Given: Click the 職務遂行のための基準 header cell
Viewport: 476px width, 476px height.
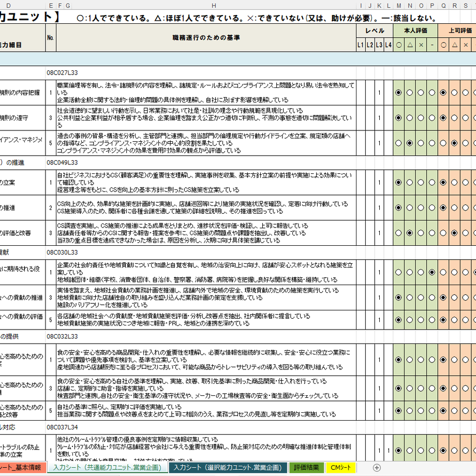Looking at the screenshot, I should [206, 38].
